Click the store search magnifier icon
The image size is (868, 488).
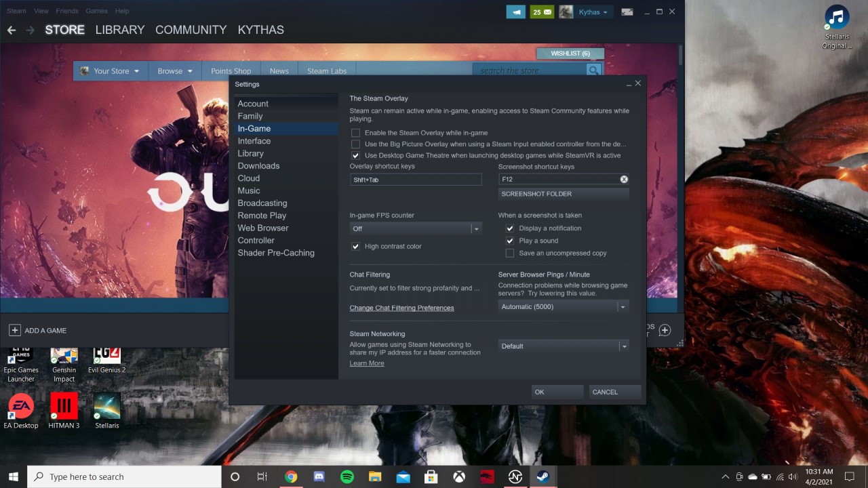pyautogui.click(x=593, y=70)
